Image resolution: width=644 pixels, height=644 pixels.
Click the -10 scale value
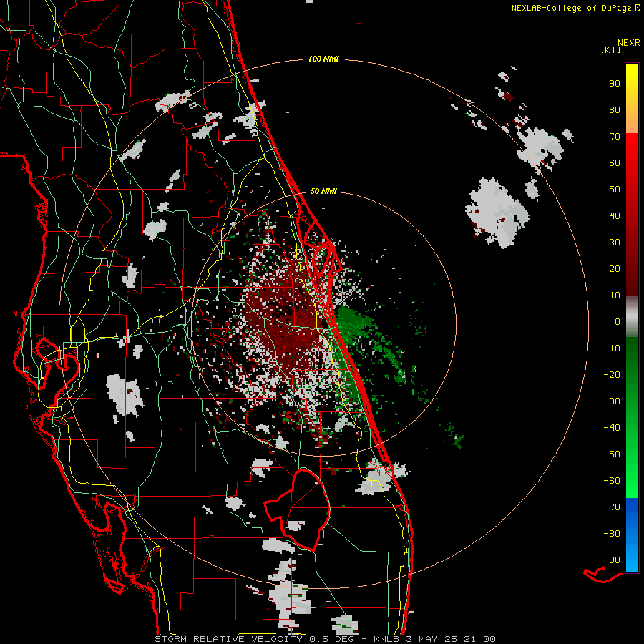click(x=612, y=348)
